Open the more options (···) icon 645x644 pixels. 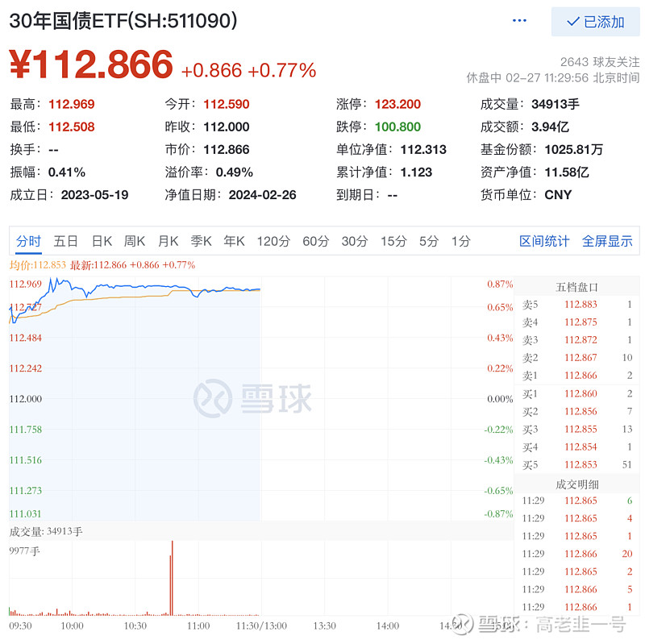click(519, 19)
